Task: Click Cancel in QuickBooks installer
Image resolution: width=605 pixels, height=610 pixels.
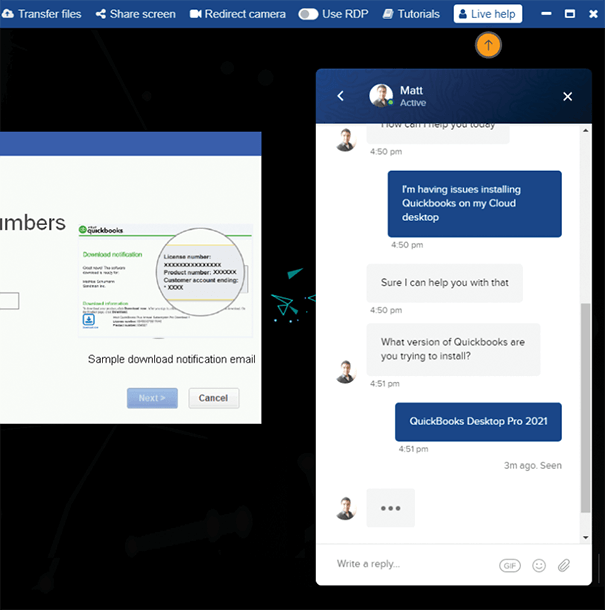Action: (214, 398)
